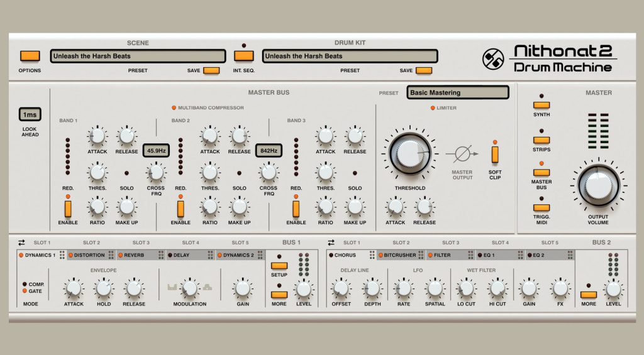Viewport: 644px width, 355px height.
Task: Solo Band 1 of the compressor
Action: tap(126, 173)
